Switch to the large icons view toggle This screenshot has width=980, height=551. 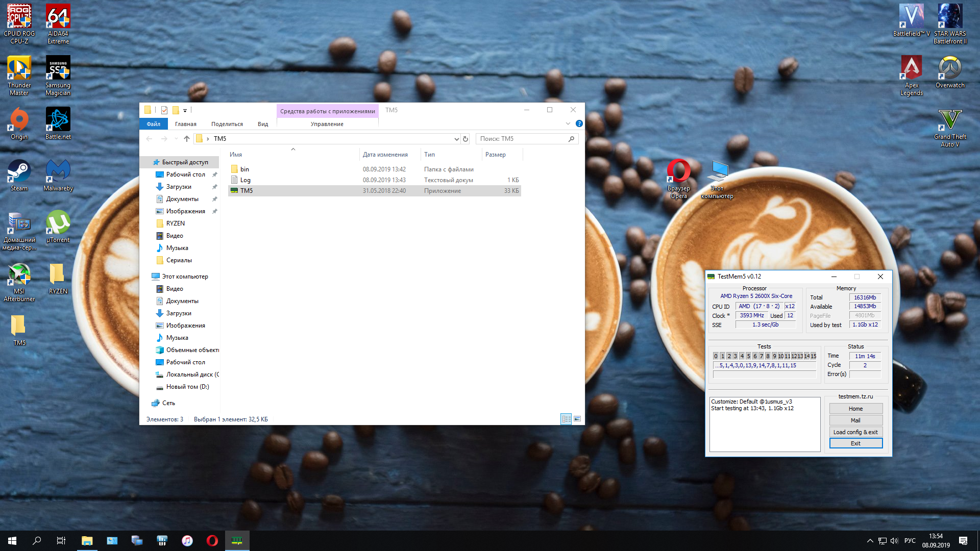(577, 419)
